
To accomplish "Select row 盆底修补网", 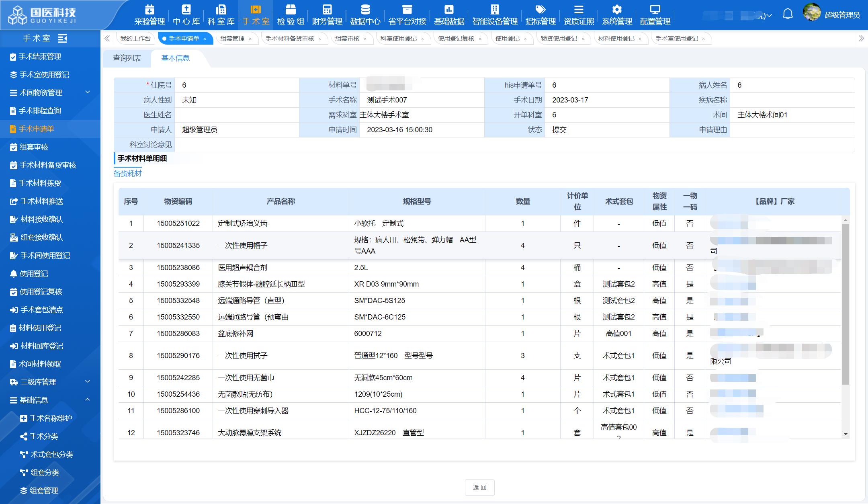I will point(480,334).
